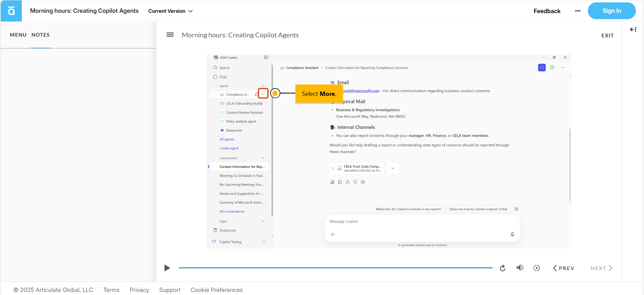Click the green shield icon

point(552,68)
